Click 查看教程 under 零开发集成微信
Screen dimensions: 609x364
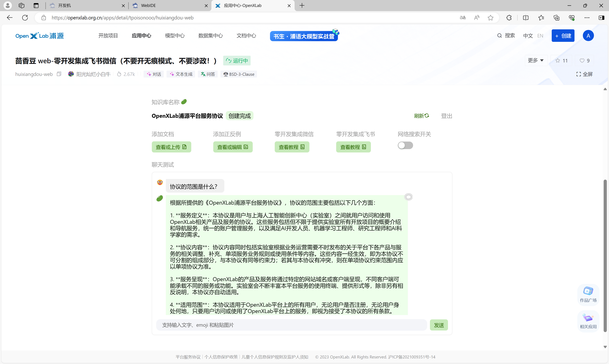(x=292, y=147)
